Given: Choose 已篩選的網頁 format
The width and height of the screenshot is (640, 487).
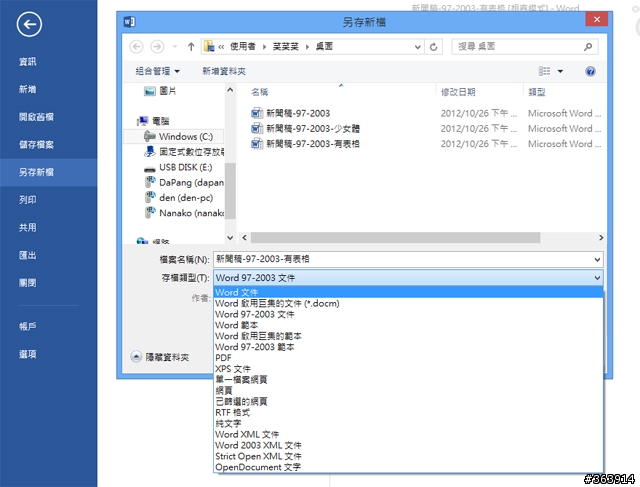Looking at the screenshot, I should point(408,402).
